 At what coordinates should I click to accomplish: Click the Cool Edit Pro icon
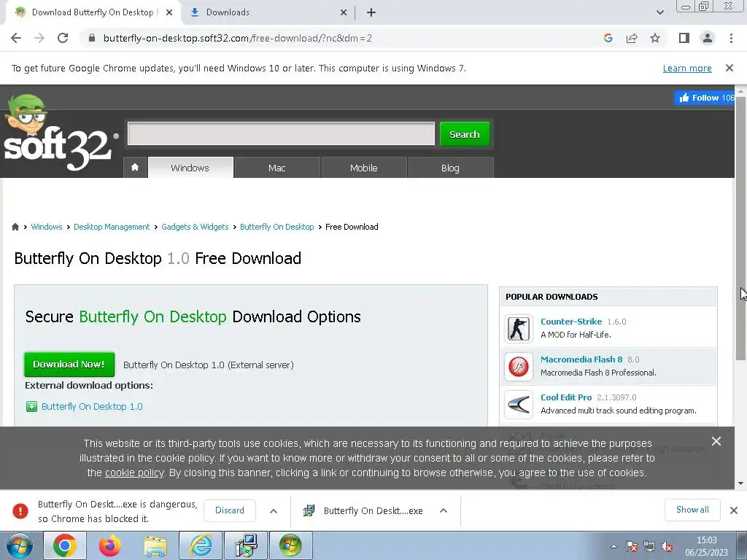[519, 404]
